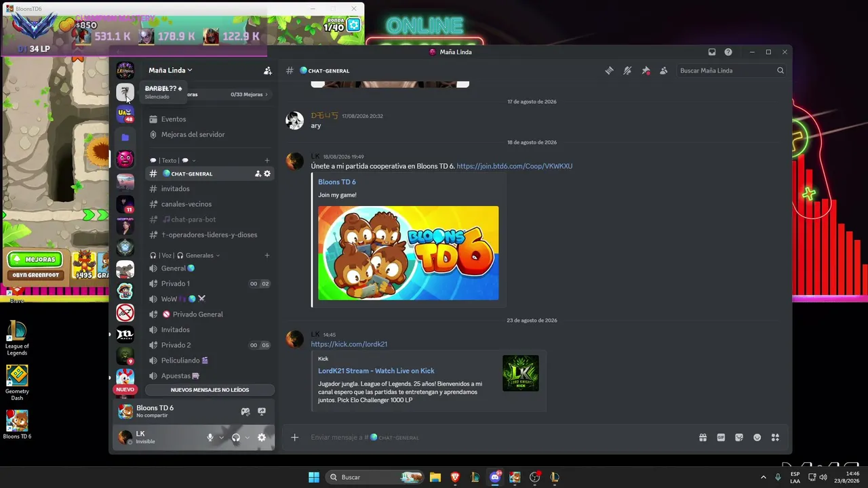
Task: Collapse the Texto channel category
Action: pos(172,161)
